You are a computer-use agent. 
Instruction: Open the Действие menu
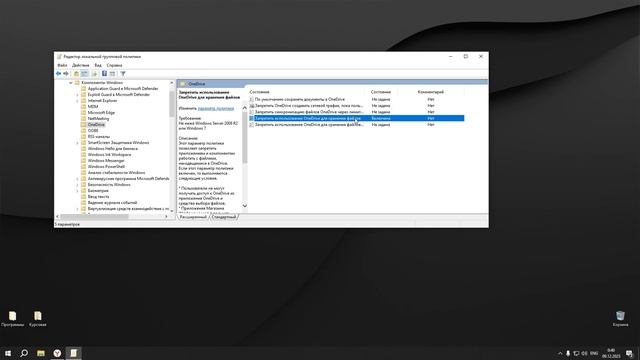80,65
